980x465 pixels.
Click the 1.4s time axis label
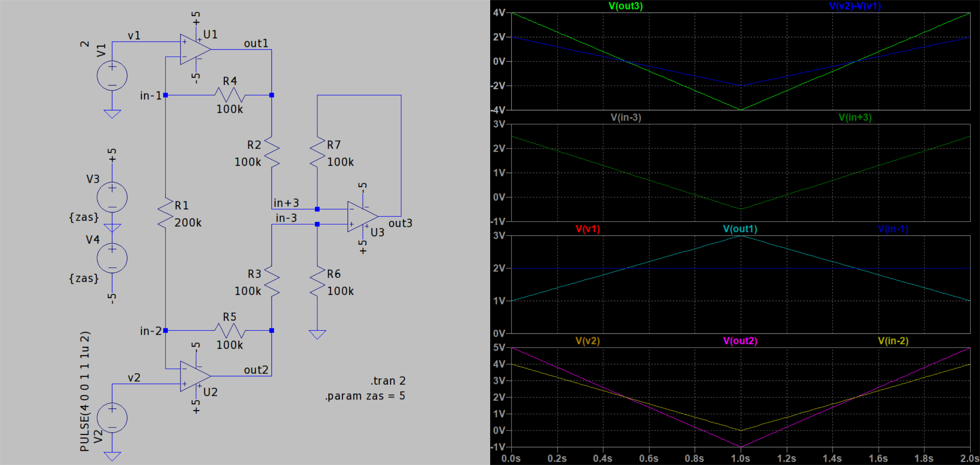(832, 459)
